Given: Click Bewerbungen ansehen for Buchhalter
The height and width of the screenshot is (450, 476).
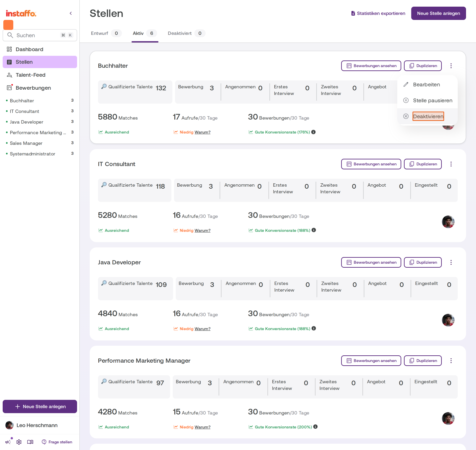Looking at the screenshot, I should (371, 66).
